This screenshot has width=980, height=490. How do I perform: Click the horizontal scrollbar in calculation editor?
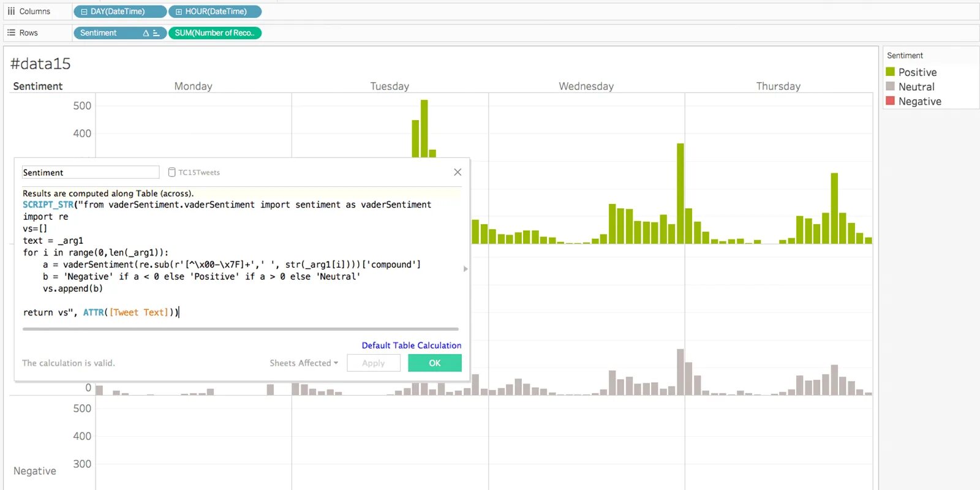(x=240, y=329)
